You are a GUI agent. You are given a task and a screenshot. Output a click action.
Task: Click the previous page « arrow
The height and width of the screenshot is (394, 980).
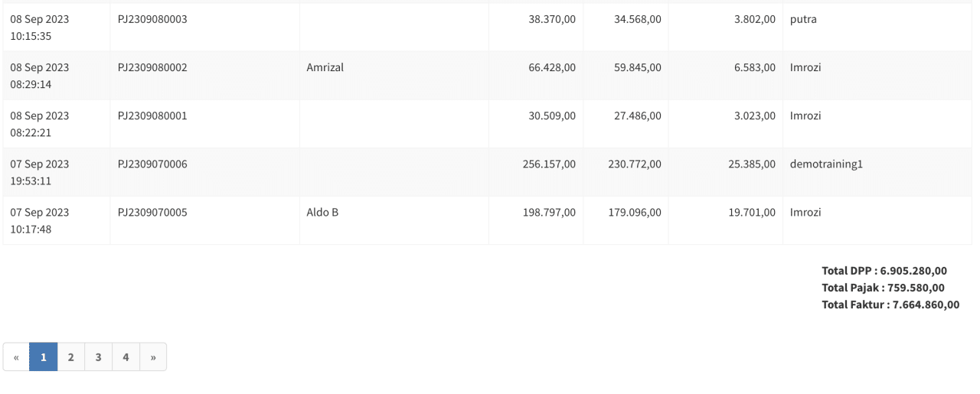tap(16, 357)
